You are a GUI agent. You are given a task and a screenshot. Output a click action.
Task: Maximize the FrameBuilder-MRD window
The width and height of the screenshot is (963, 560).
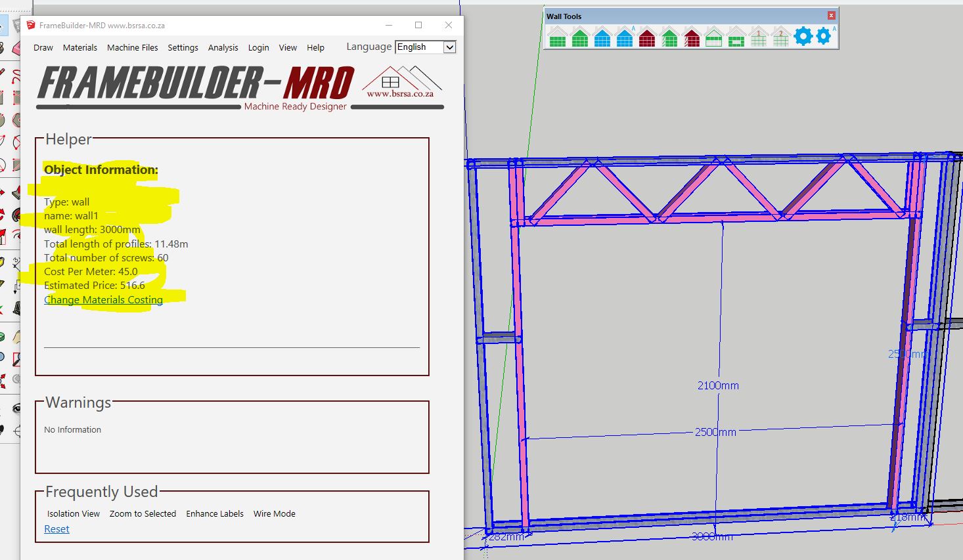(418, 25)
